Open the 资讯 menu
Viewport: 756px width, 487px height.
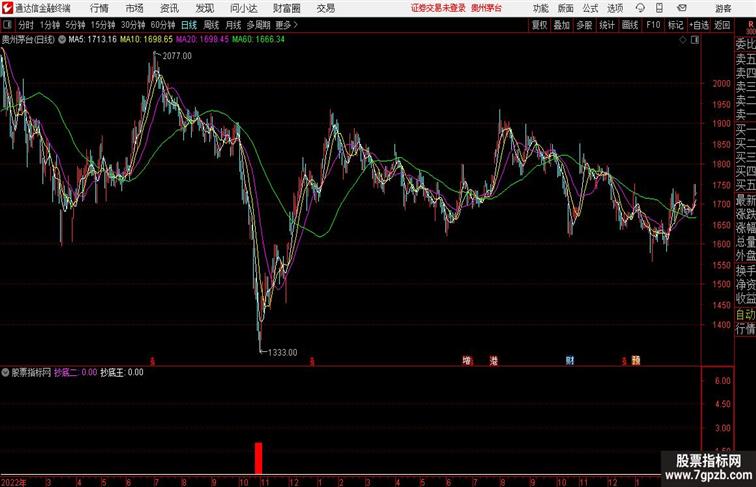pyautogui.click(x=169, y=8)
